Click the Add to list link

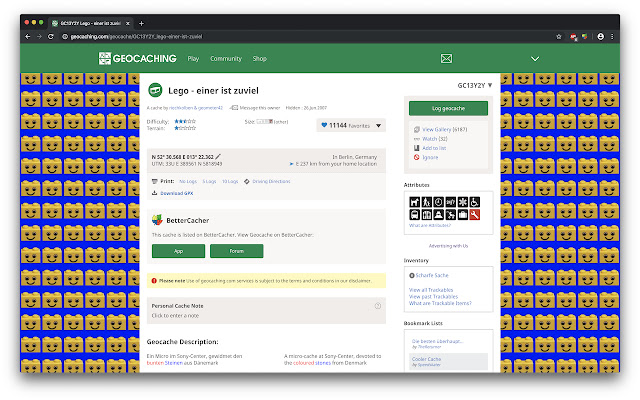tap(434, 148)
